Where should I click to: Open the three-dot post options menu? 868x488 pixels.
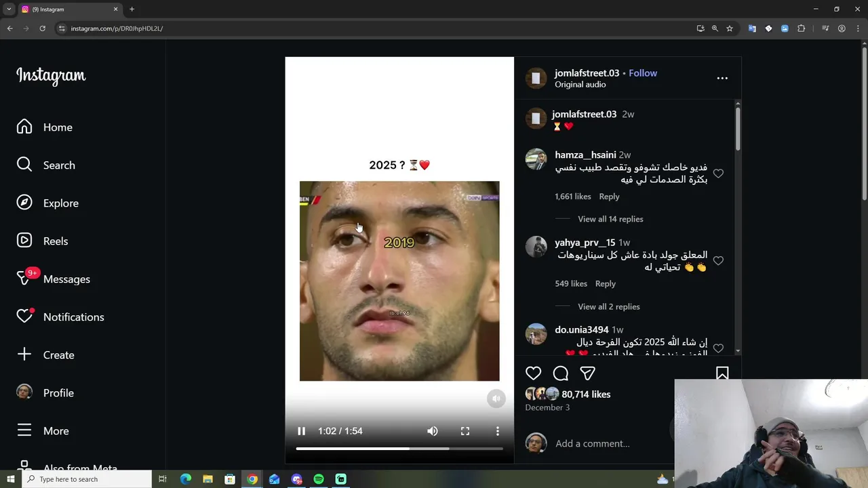tap(722, 78)
